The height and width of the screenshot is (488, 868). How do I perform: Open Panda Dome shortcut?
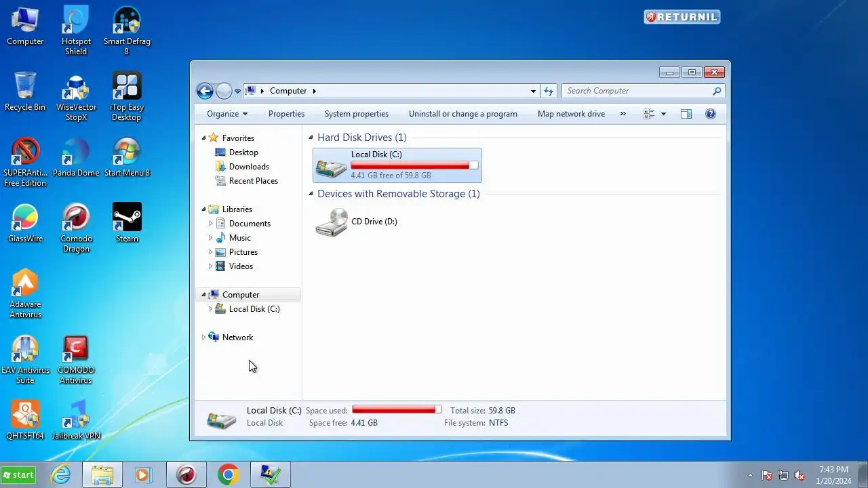(x=76, y=158)
